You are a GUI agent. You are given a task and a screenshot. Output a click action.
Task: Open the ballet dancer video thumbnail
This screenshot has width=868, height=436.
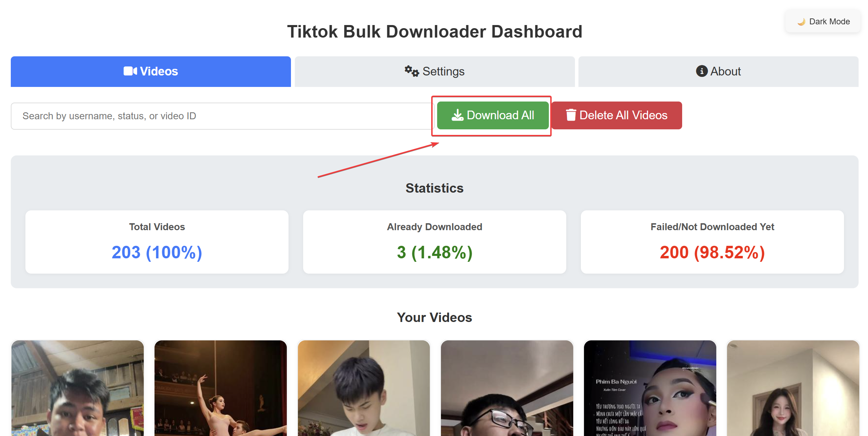click(x=221, y=388)
